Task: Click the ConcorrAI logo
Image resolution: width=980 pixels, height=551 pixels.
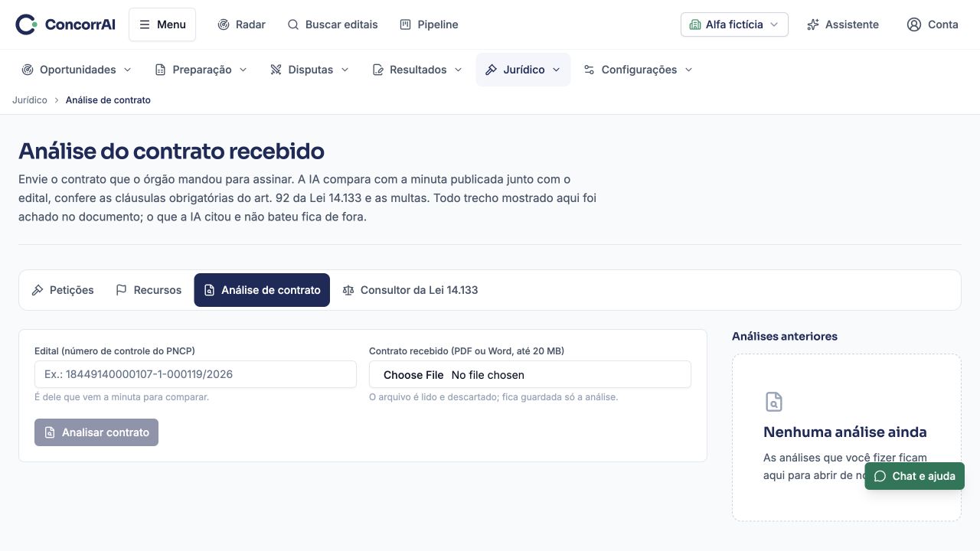Action: (65, 24)
